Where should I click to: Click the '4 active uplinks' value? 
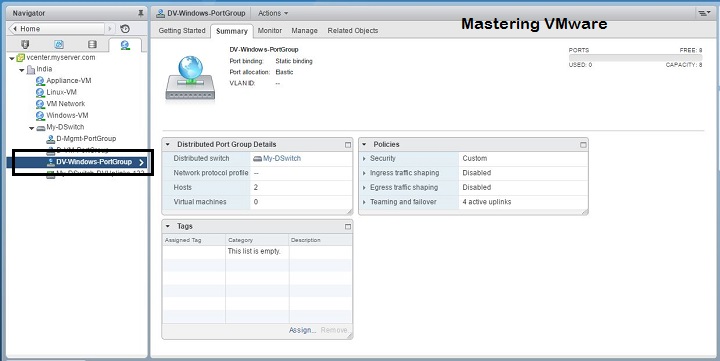coord(487,202)
